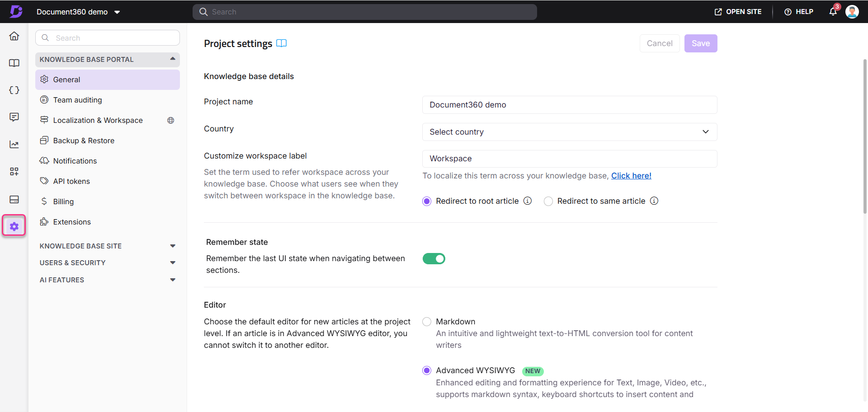868x412 pixels.
Task: Click the top global Search bar
Action: (x=365, y=12)
